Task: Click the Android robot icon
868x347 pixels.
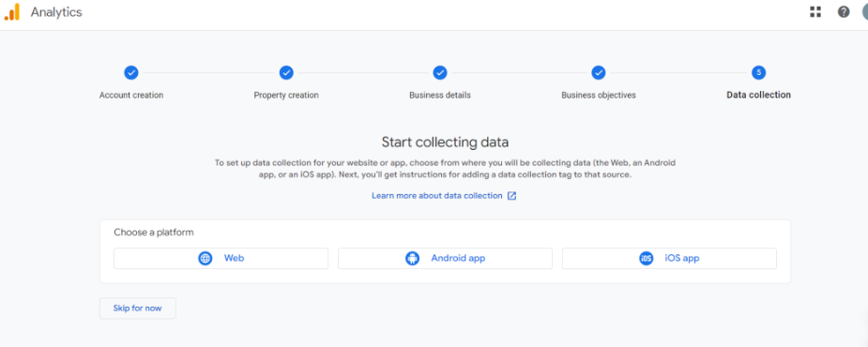Action: (x=412, y=259)
